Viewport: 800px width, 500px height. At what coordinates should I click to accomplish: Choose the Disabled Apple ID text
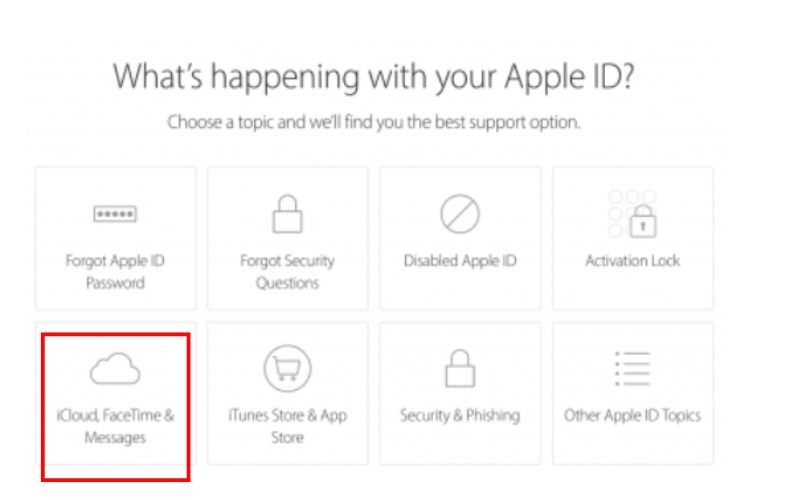(x=460, y=261)
